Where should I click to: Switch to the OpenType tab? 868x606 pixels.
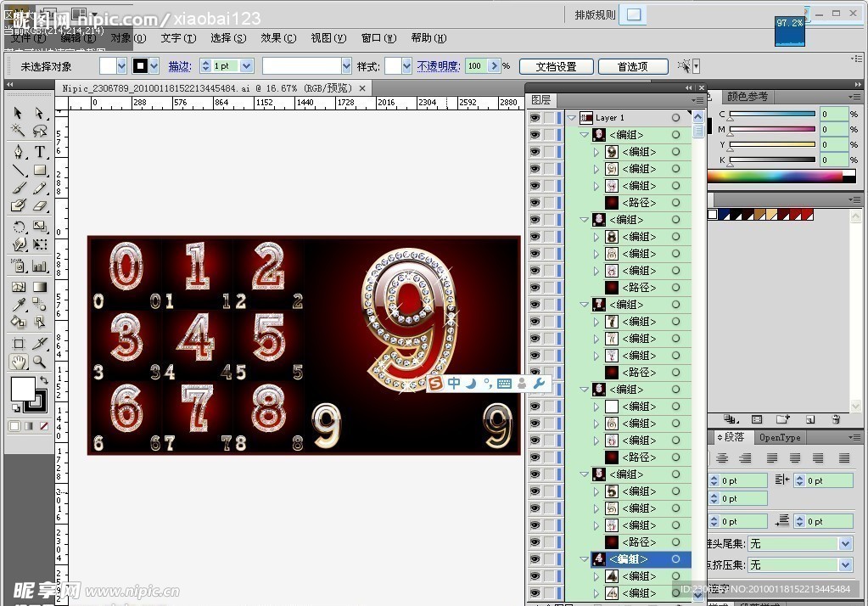779,438
